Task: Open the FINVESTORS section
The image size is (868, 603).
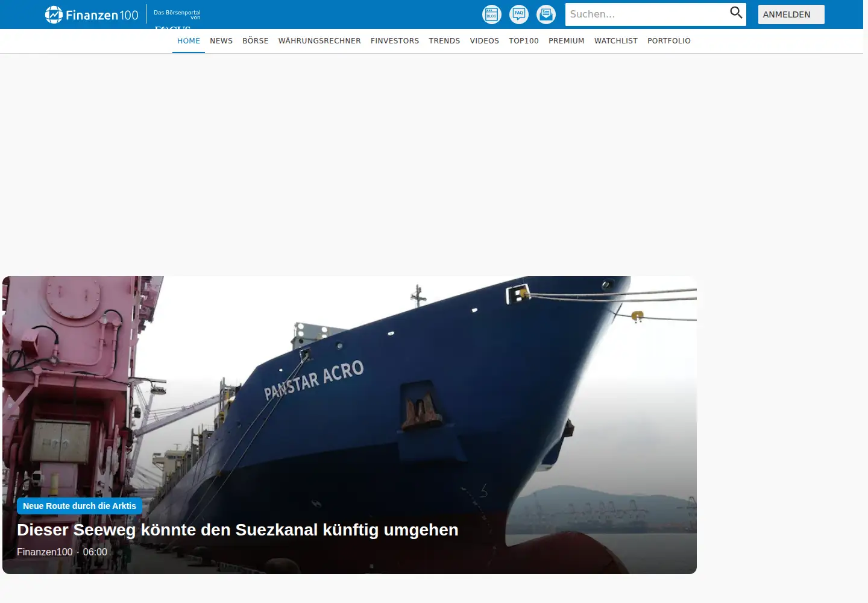Action: [x=395, y=41]
